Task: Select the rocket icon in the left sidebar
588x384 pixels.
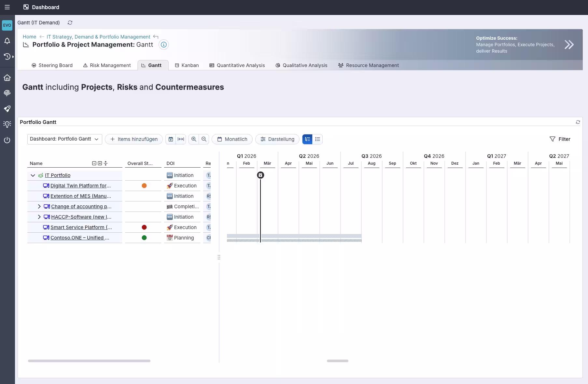Action: [x=7, y=109]
